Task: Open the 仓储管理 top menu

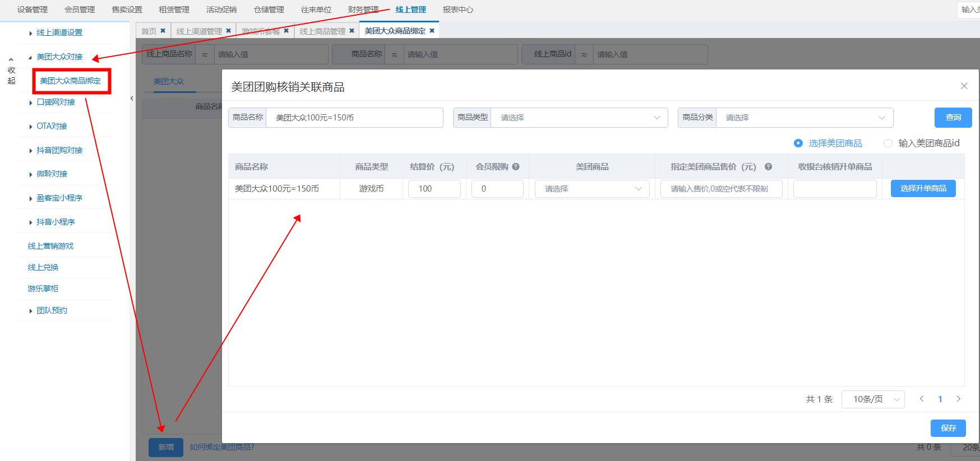Action: point(269,10)
